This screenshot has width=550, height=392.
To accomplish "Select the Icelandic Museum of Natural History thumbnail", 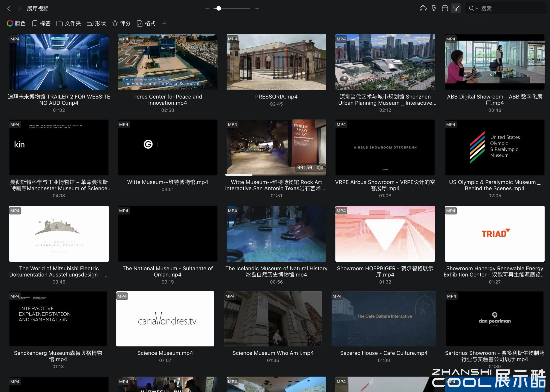I will coord(276,234).
